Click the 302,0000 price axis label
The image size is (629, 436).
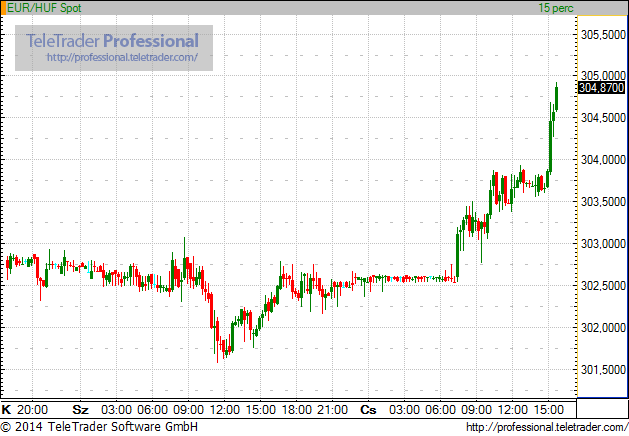(x=603, y=328)
